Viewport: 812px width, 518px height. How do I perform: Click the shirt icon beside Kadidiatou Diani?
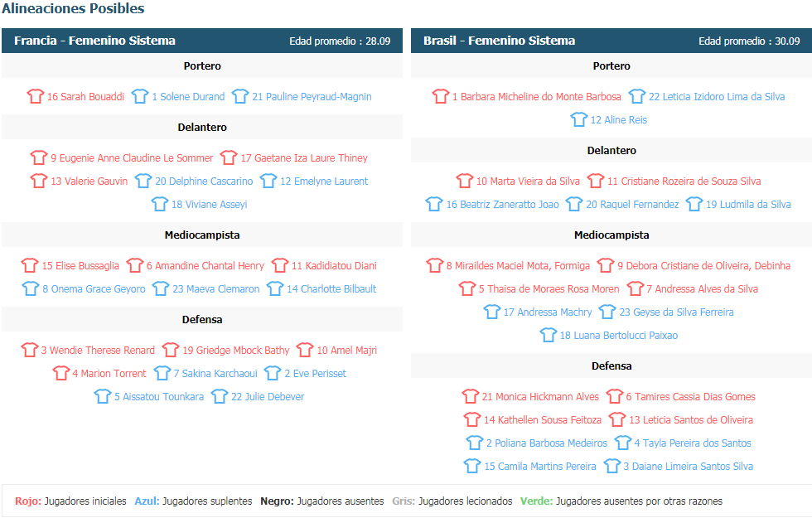tap(280, 265)
